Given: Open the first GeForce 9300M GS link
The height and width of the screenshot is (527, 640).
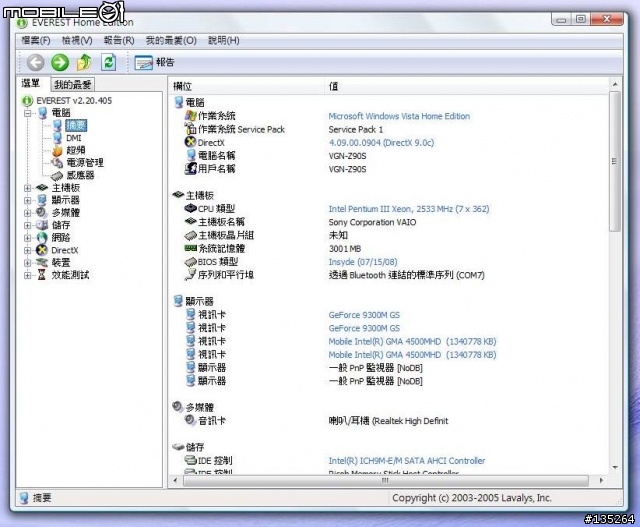Looking at the screenshot, I should pos(364,315).
